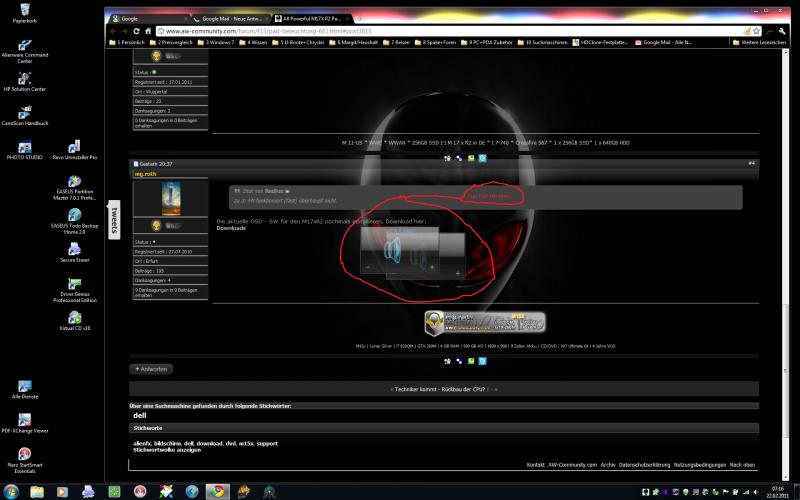Open the Archiv footer link
800x500 pixels.
point(608,465)
